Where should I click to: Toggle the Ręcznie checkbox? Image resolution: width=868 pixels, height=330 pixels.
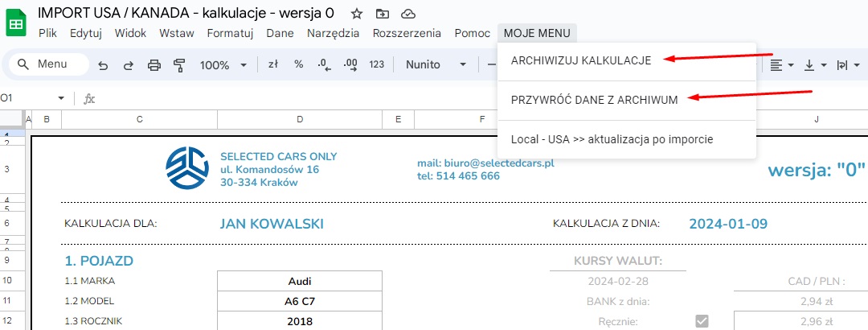(702, 321)
